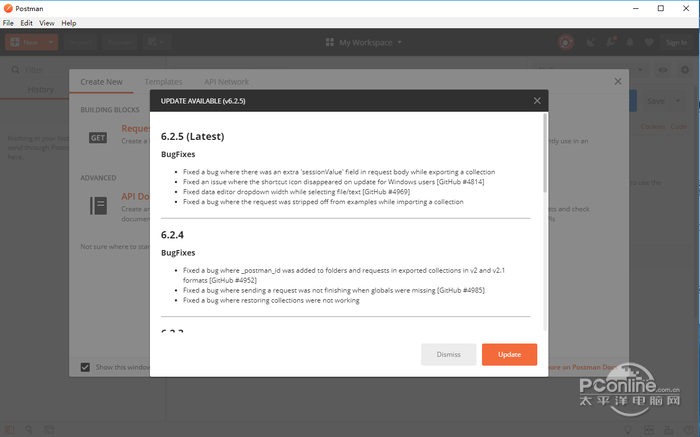
Task: Close the Create New window
Action: coord(618,81)
